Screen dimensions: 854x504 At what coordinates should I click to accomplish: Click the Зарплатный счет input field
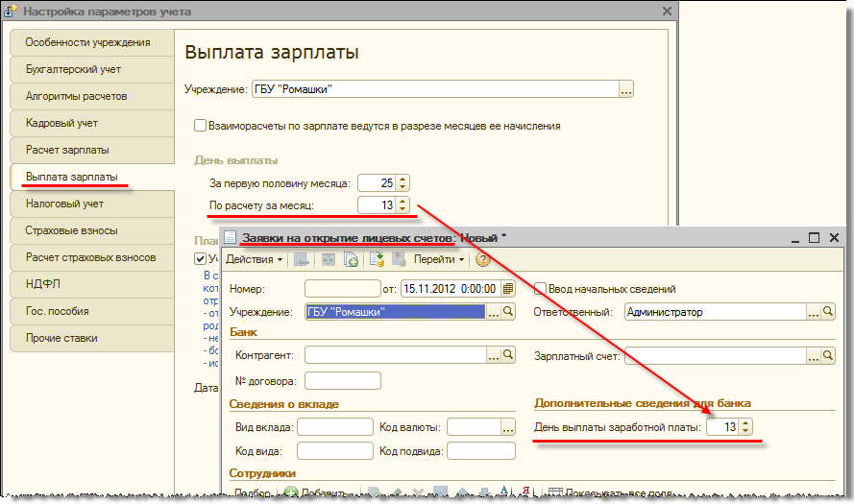point(715,356)
